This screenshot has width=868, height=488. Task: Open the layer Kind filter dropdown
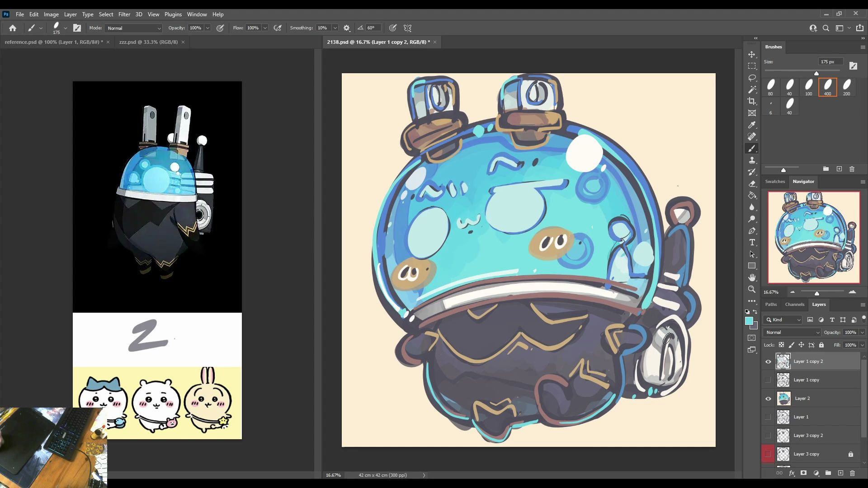(x=783, y=319)
